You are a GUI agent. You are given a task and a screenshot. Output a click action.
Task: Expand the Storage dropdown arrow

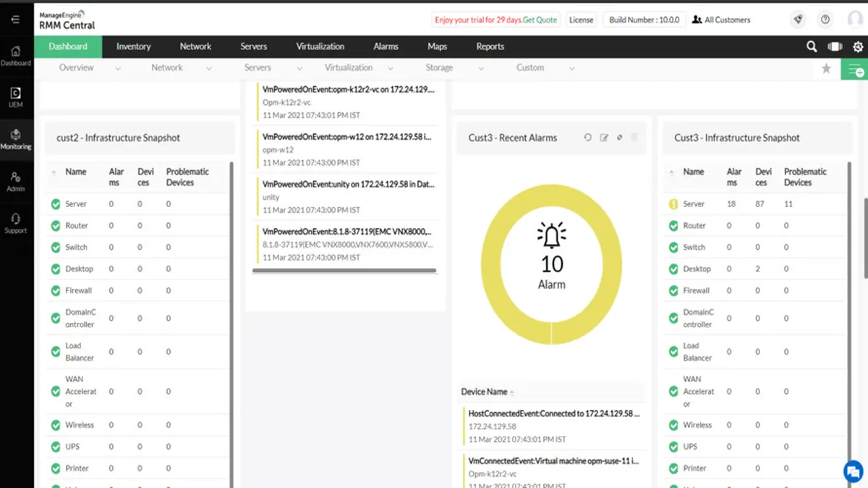(481, 69)
